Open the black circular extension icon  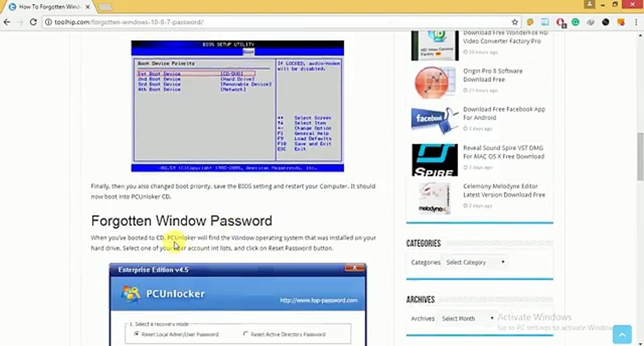pos(606,22)
